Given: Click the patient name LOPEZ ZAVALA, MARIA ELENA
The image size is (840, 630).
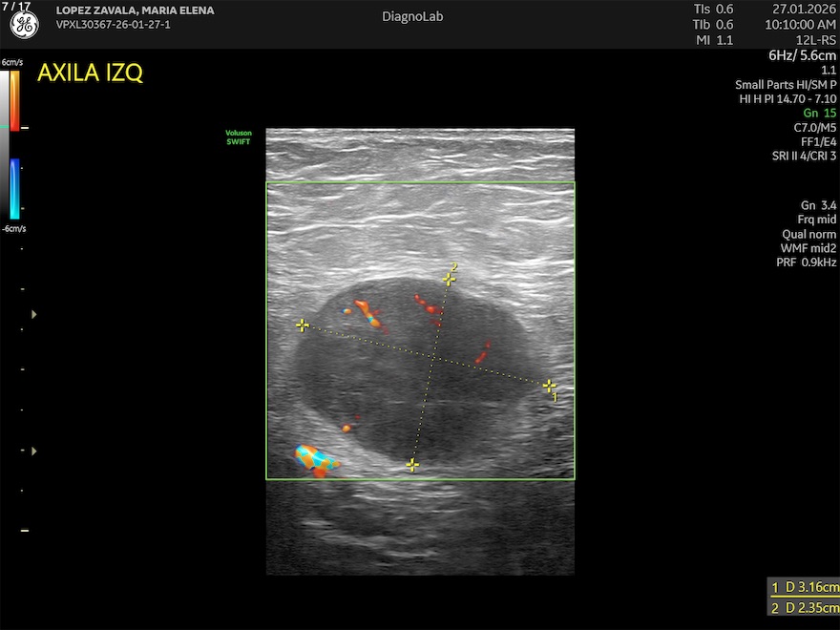Looking at the screenshot, I should point(135,10).
